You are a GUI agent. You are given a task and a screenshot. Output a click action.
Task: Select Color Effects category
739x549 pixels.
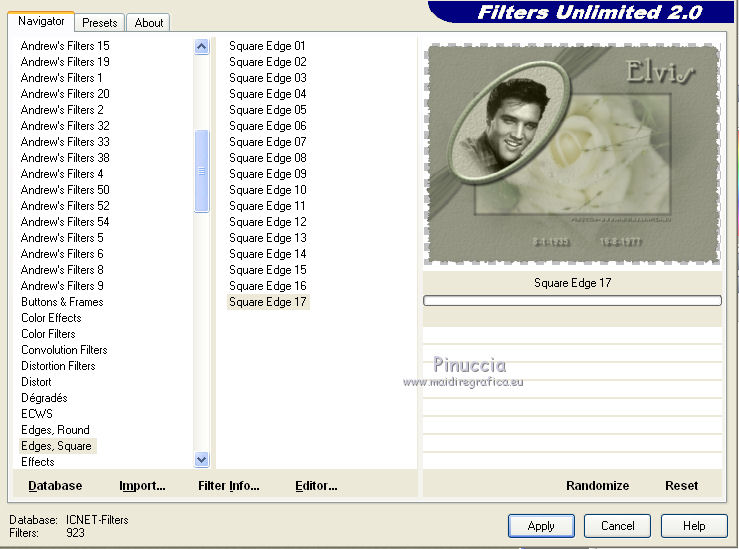click(51, 318)
